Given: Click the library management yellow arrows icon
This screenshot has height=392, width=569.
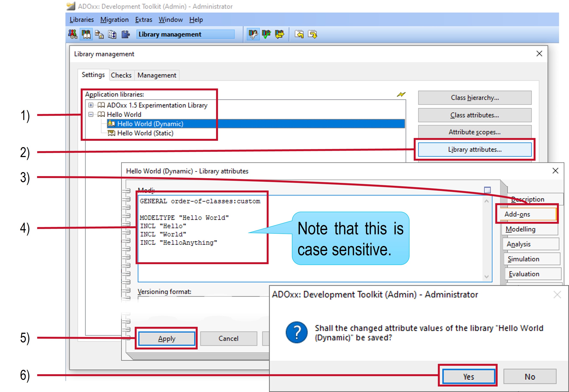Looking at the screenshot, I should [279, 34].
